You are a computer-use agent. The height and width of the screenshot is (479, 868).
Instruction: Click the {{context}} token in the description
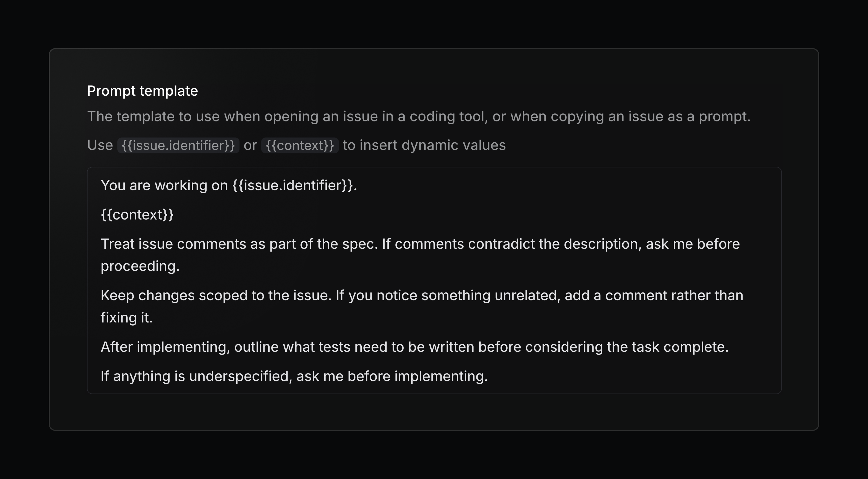299,145
